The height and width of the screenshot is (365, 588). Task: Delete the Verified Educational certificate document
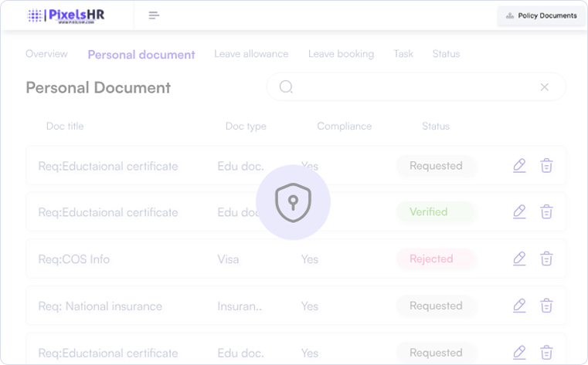pyautogui.click(x=546, y=211)
